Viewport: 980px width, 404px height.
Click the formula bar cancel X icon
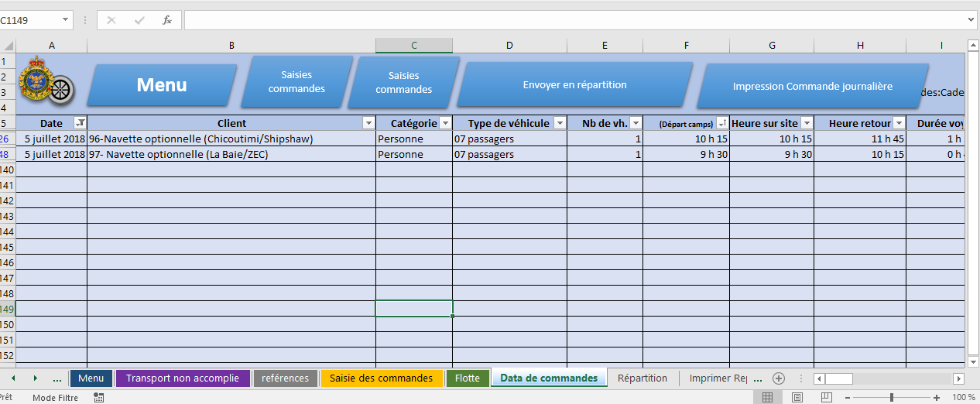click(x=111, y=20)
